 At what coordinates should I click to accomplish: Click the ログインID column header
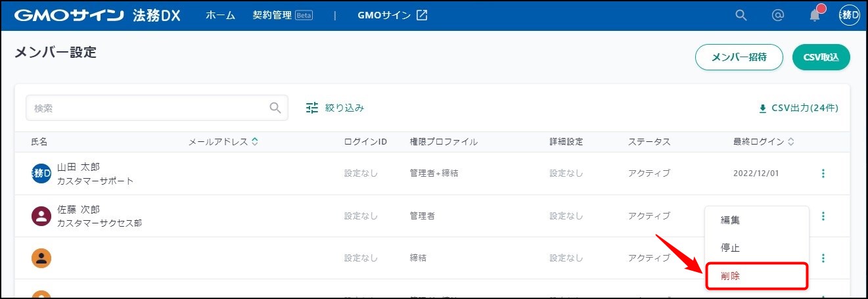[x=365, y=142]
